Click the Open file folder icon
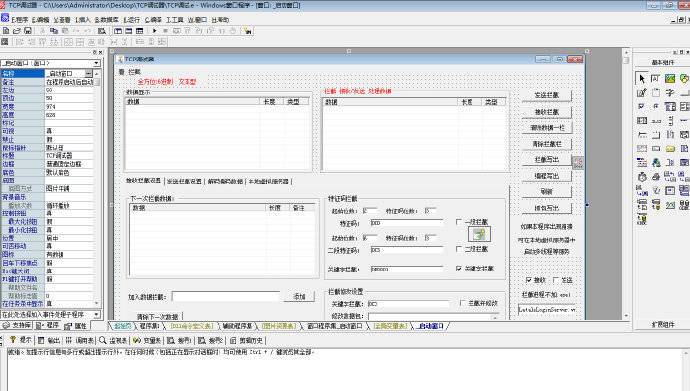This screenshot has height=391, width=690. pyautogui.click(x=17, y=31)
